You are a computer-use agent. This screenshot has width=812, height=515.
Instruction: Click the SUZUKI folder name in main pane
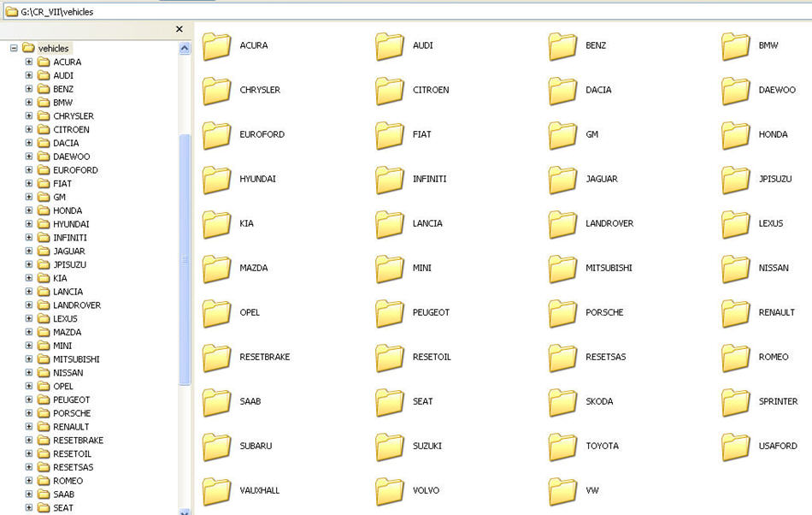[x=427, y=446]
